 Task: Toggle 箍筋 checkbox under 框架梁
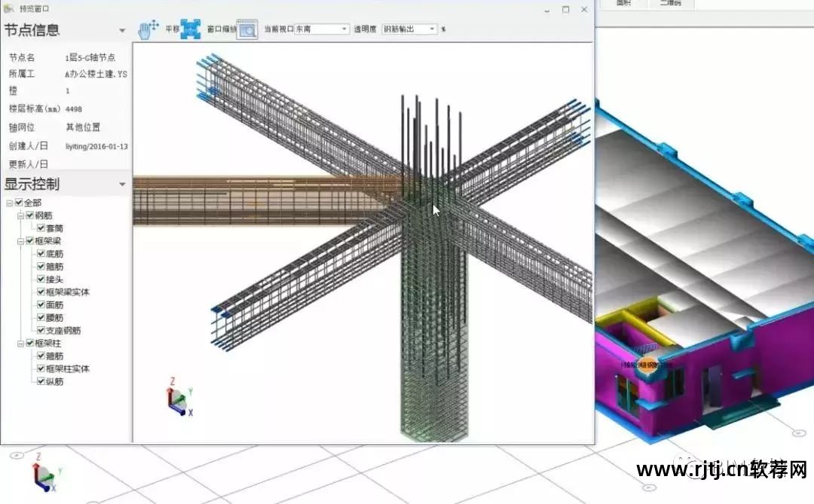click(x=41, y=266)
